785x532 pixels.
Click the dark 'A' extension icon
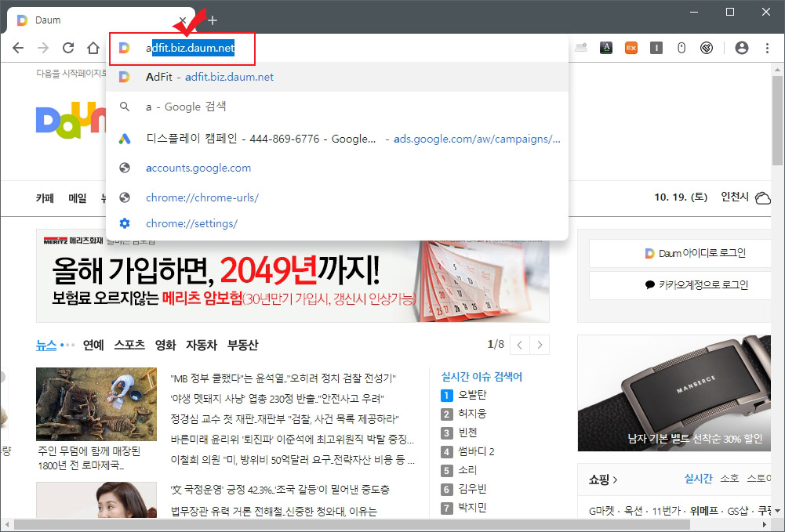pyautogui.click(x=606, y=48)
